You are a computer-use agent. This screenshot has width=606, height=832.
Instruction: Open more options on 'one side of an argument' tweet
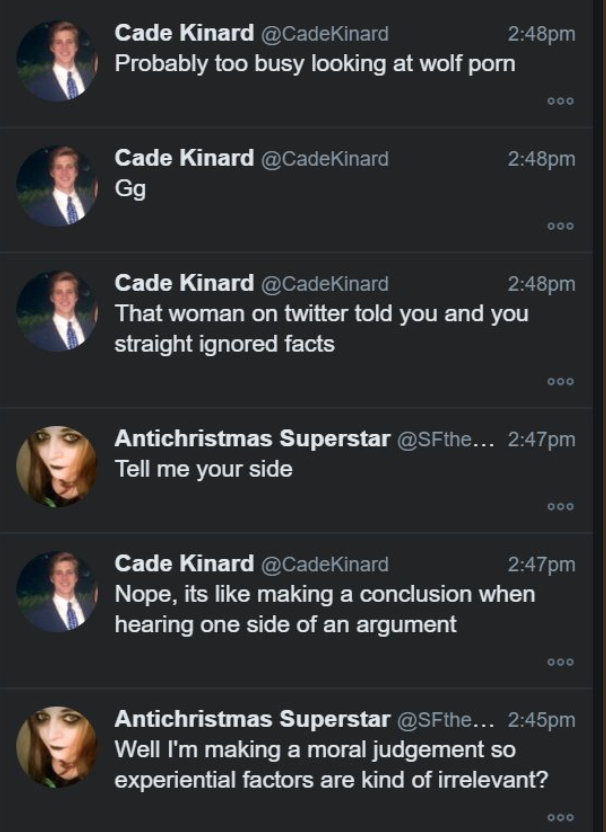[x=560, y=662]
